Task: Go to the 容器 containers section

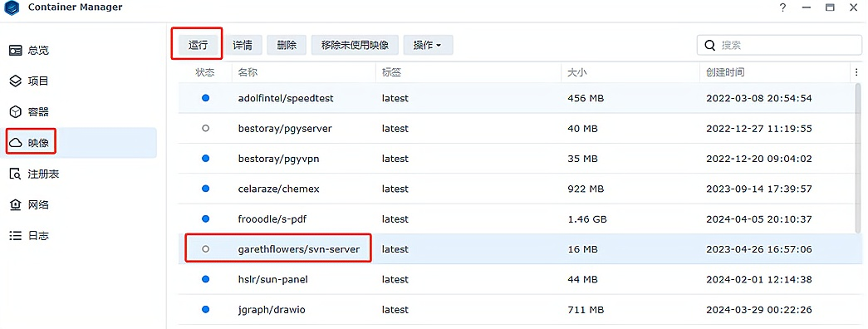Action: [x=79, y=112]
